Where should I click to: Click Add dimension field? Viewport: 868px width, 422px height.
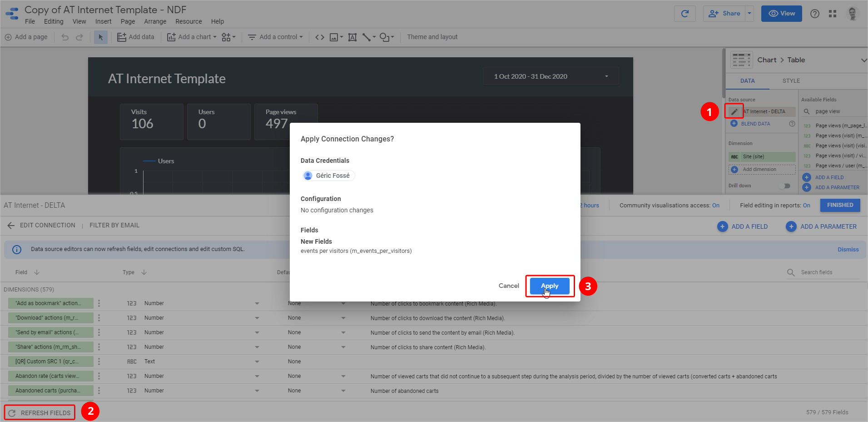point(762,169)
